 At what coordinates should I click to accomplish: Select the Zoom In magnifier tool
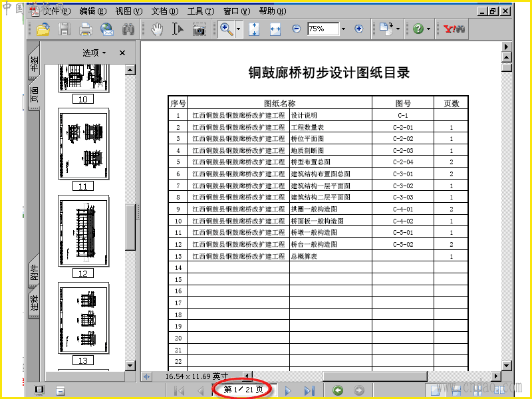point(226,29)
